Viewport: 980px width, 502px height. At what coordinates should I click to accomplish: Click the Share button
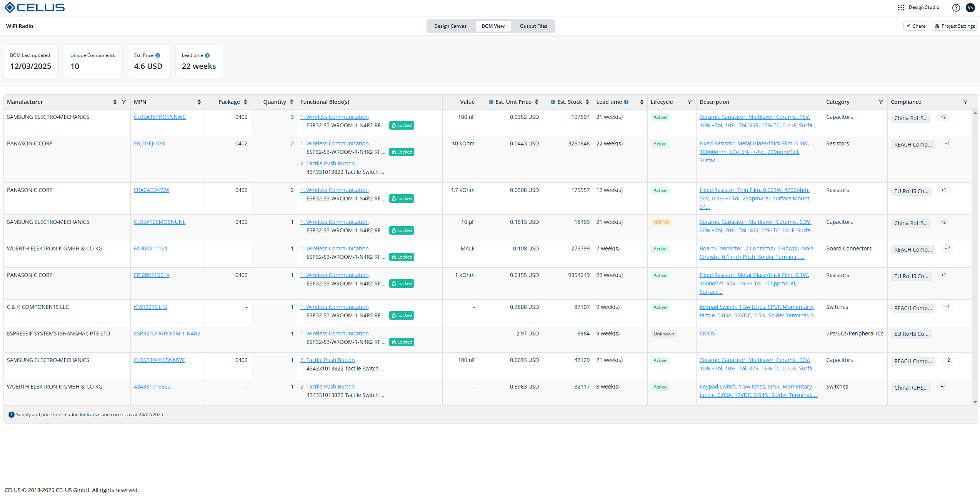point(915,26)
